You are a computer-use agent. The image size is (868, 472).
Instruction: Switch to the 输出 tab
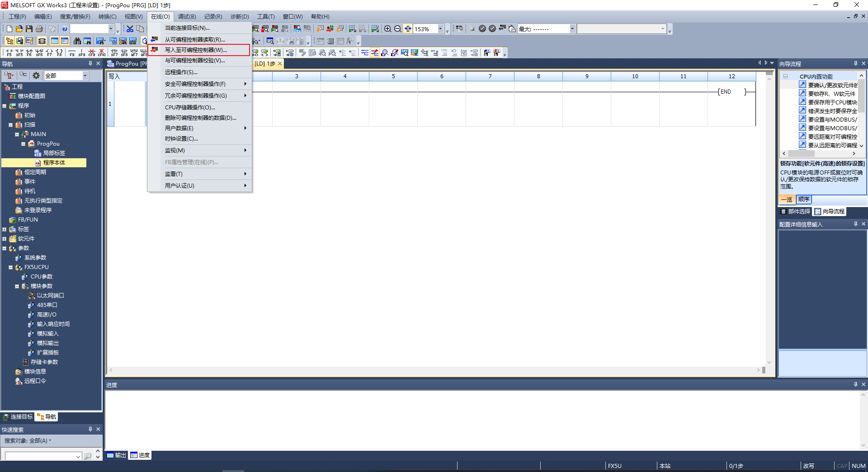(x=117, y=455)
